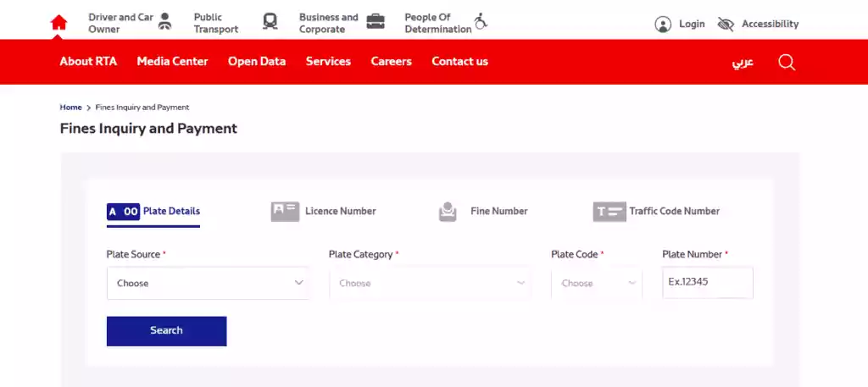Image resolution: width=868 pixels, height=387 pixels.
Task: Select the Traffic Code Number tab
Action: (657, 212)
